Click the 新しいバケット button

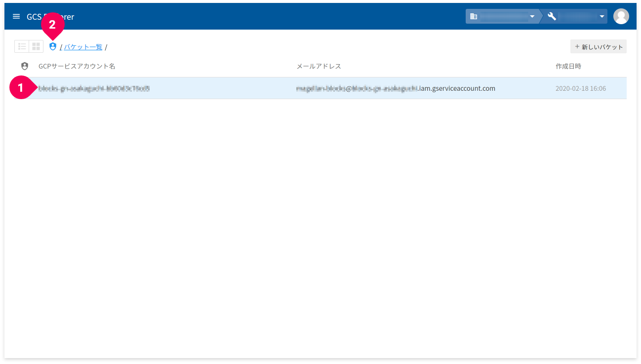coord(599,47)
